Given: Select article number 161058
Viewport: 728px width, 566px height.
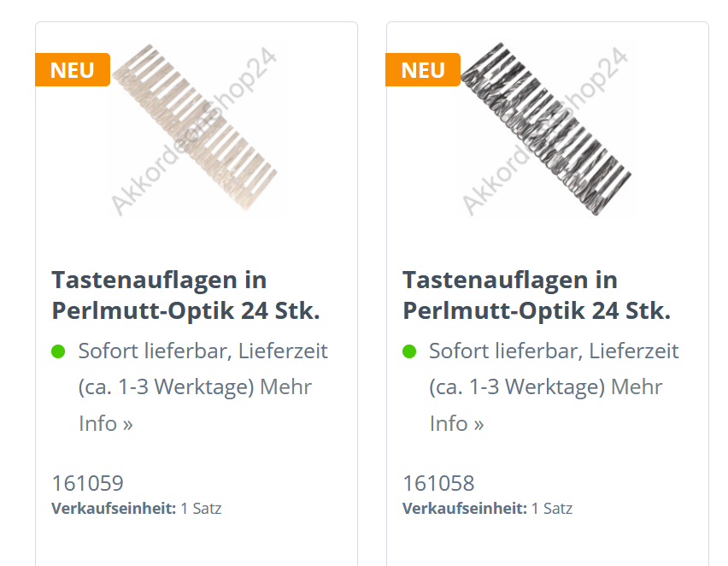Looking at the screenshot, I should pyautogui.click(x=438, y=483).
